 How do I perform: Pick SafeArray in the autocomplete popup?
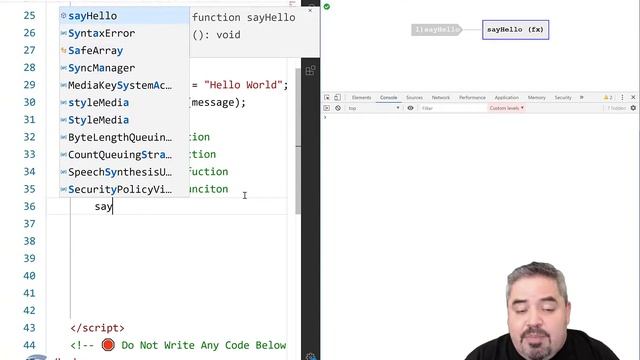pyautogui.click(x=124, y=51)
